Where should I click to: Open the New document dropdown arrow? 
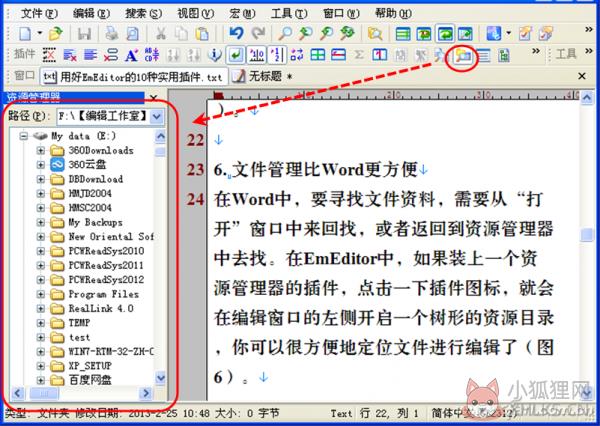[39, 34]
